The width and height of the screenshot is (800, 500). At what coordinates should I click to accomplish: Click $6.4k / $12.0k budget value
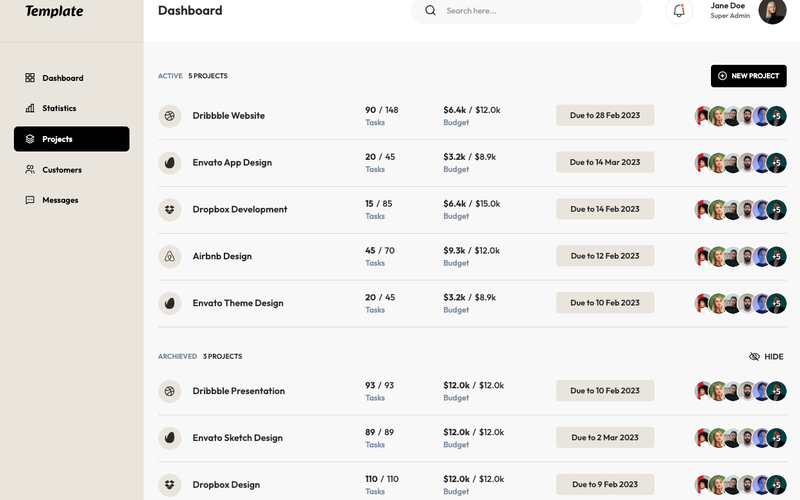472,110
